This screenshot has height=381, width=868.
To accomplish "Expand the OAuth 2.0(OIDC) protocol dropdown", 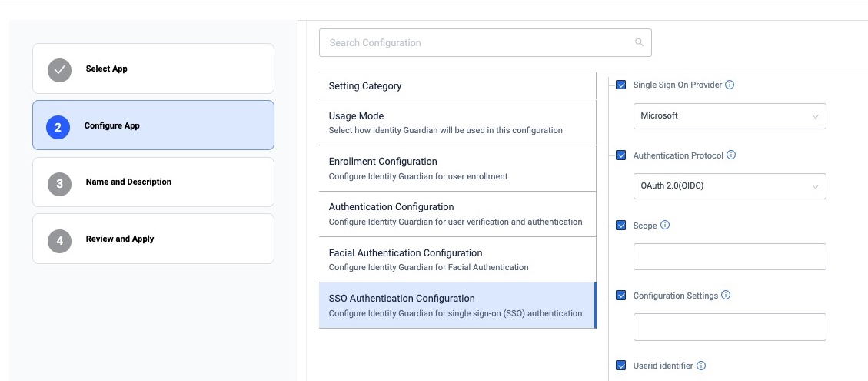I will click(729, 186).
